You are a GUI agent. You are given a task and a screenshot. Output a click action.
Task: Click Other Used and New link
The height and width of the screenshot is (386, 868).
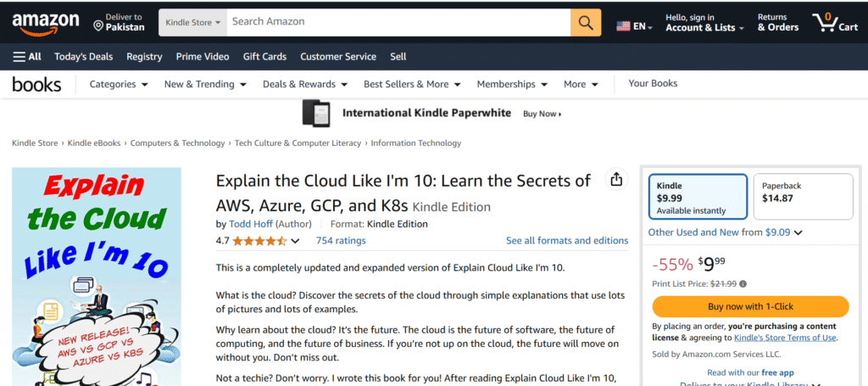[x=693, y=232]
